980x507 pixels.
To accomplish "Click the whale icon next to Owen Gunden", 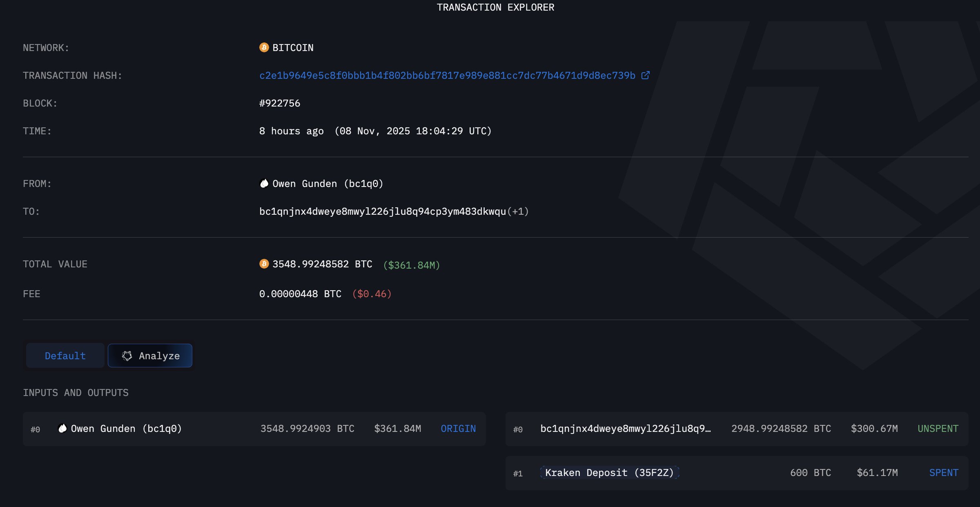I will (264, 183).
